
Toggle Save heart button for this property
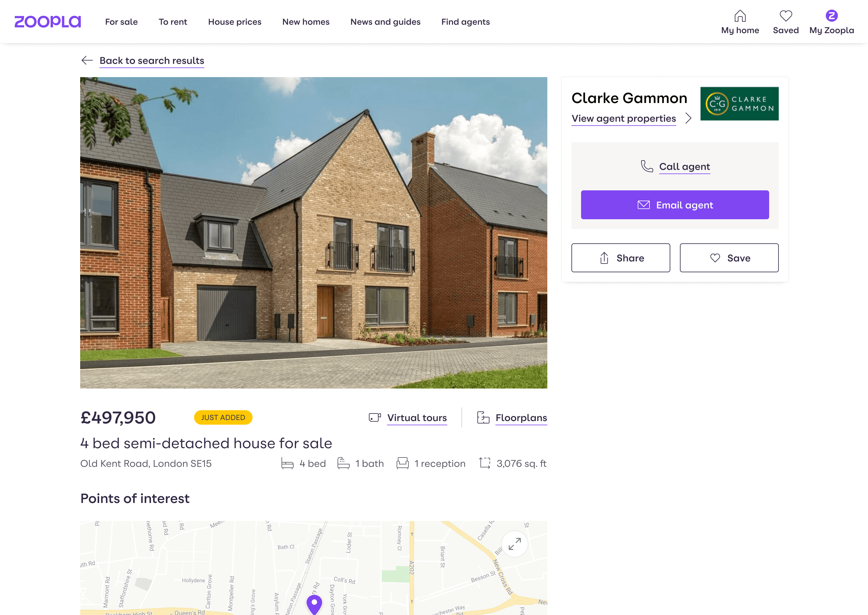pyautogui.click(x=729, y=258)
